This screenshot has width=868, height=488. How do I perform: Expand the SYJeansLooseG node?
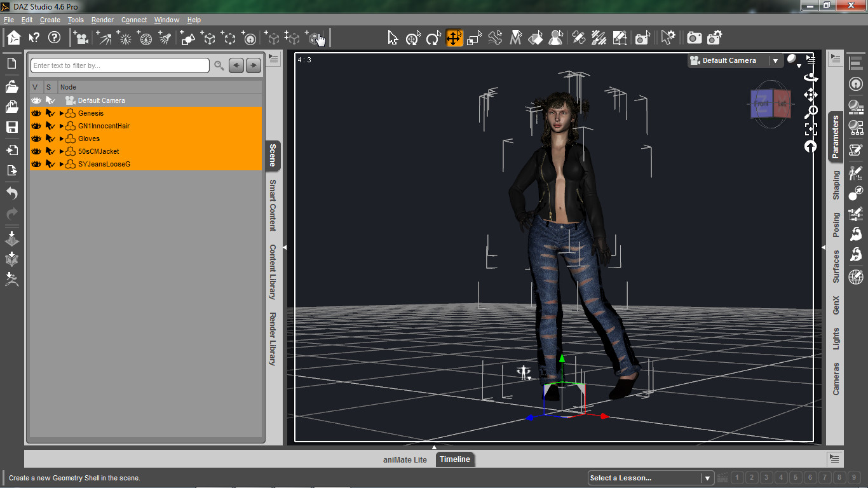coord(62,164)
